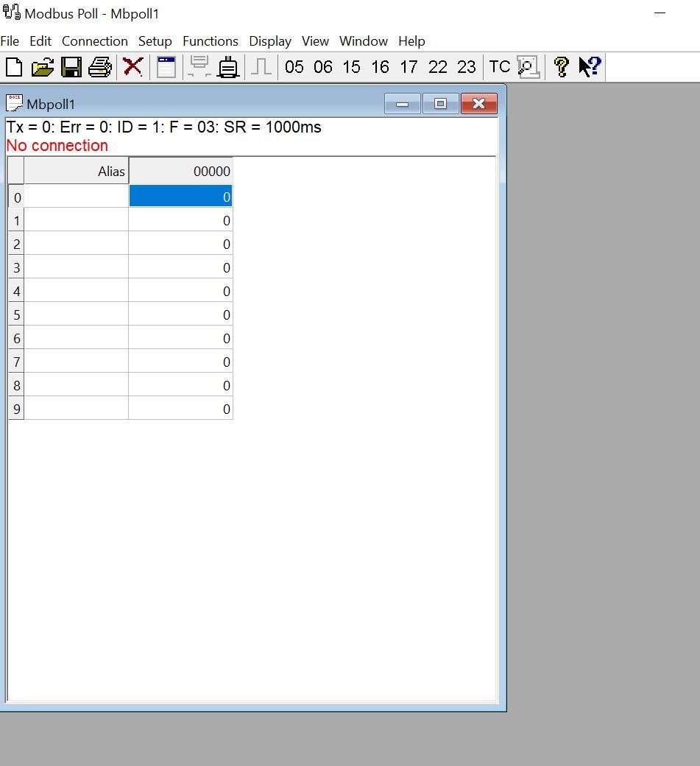The height and width of the screenshot is (766, 700).
Task: Select function 05 Write Single Coil
Action: coord(294,66)
